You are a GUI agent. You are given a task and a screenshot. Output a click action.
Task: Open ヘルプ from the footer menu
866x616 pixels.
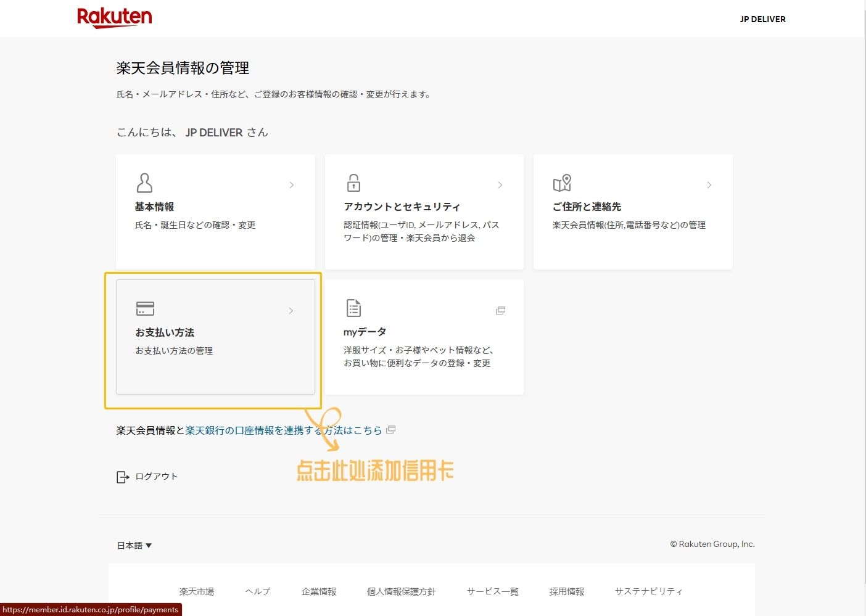coord(257,591)
